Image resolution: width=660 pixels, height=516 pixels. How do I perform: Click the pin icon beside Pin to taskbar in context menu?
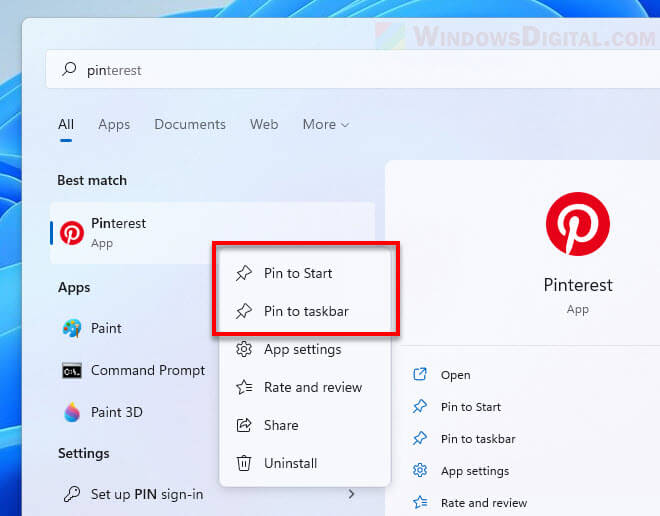[x=244, y=311]
